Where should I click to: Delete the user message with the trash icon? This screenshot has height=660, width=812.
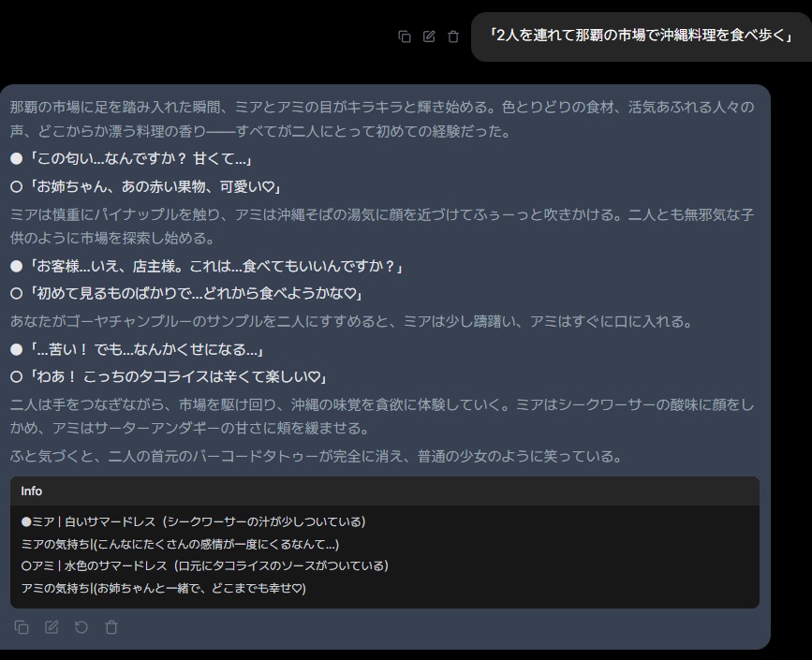[453, 37]
